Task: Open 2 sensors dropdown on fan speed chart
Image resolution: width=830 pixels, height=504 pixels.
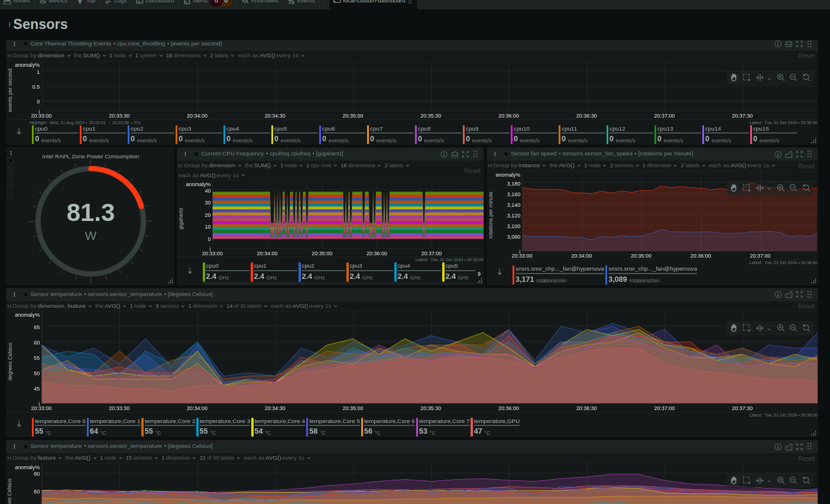Action: point(624,165)
